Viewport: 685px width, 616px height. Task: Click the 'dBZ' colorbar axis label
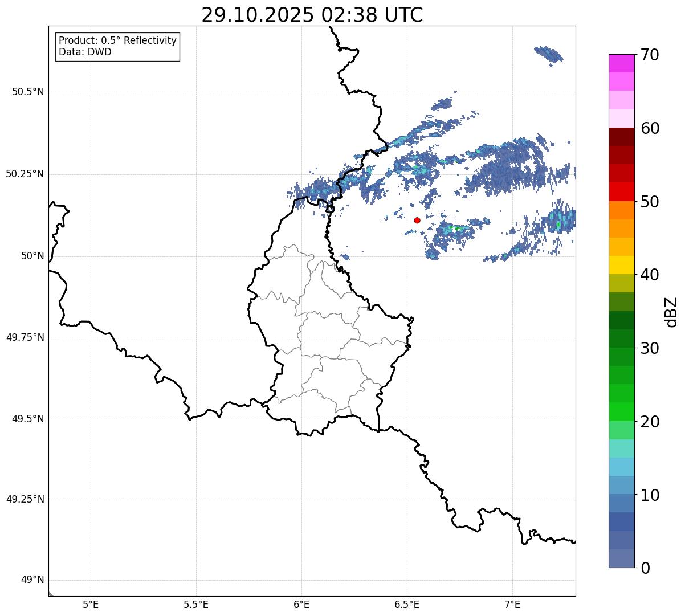pos(671,312)
